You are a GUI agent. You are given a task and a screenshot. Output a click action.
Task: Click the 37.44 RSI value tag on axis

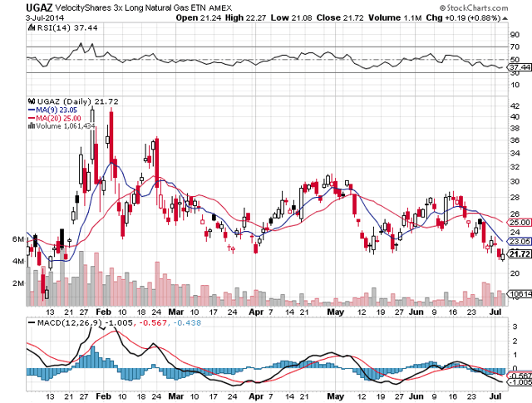[x=520, y=67]
